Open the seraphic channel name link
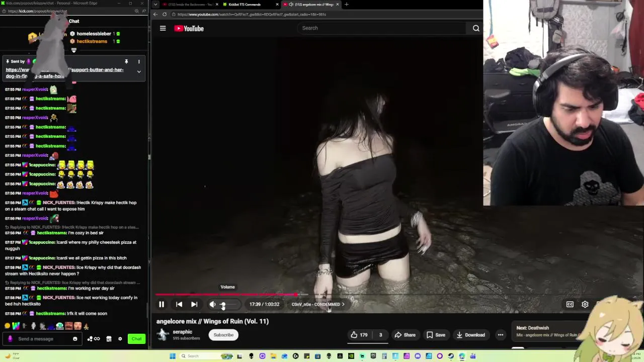Screen dimensions: 644x362 coord(183,332)
